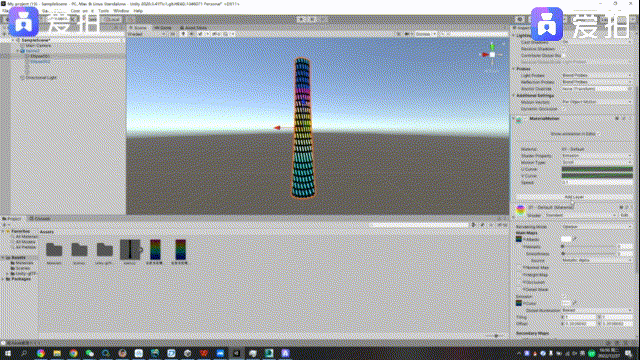The image size is (640, 360).
Task: Adjust the Metallic slider
Action: click(589, 247)
